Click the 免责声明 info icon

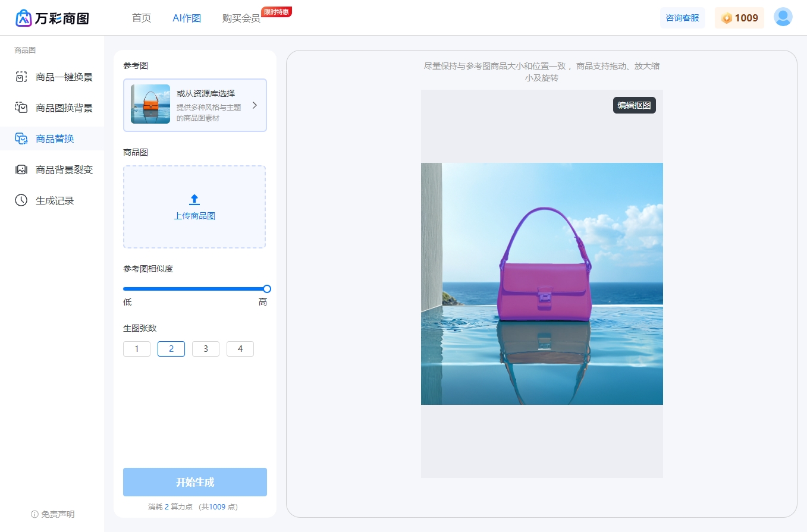(x=34, y=514)
